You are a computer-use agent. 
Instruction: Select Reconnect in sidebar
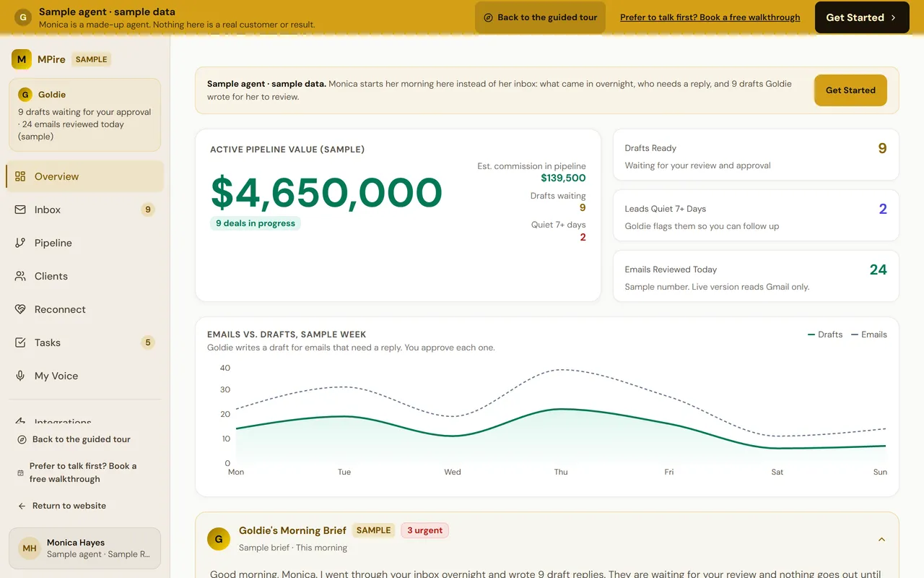coord(85,309)
